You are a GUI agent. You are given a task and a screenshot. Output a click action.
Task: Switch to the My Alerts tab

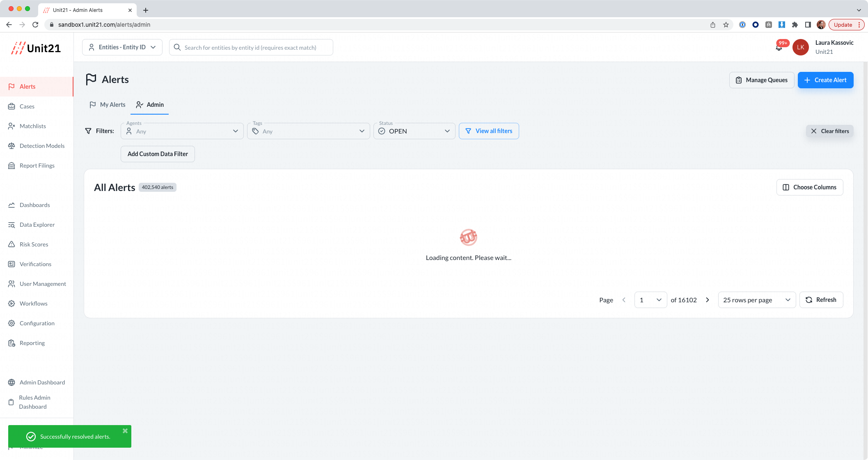coord(108,105)
